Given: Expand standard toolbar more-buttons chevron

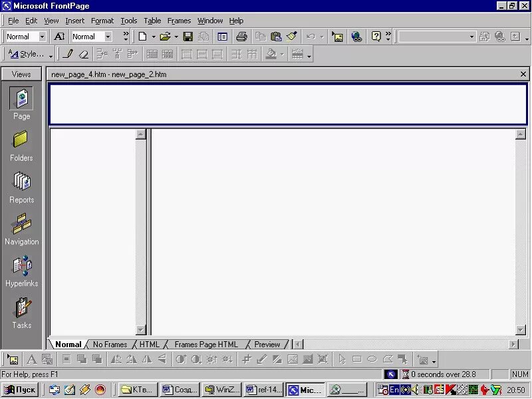Looking at the screenshot, I should click(x=388, y=37).
